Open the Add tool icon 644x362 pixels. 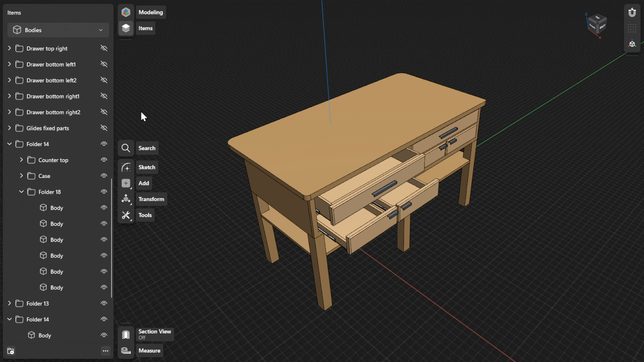[126, 183]
